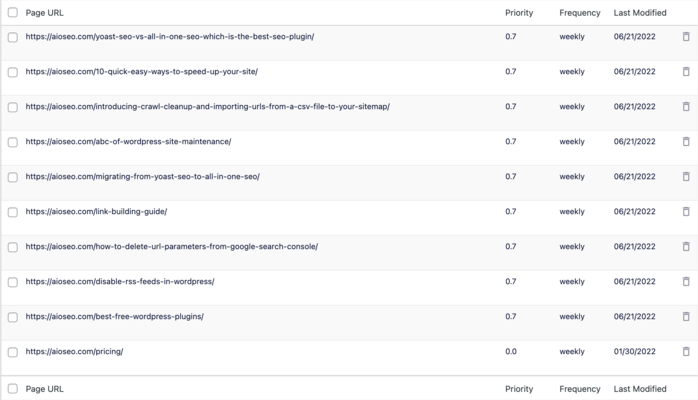Screen dimensions: 698x400
Task: Click the bottom Page URL column label
Action: pos(45,389)
